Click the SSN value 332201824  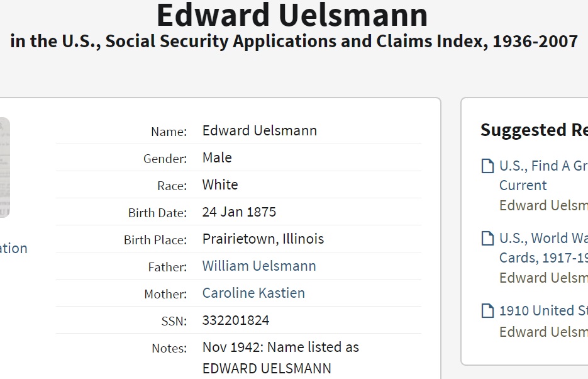click(x=236, y=320)
